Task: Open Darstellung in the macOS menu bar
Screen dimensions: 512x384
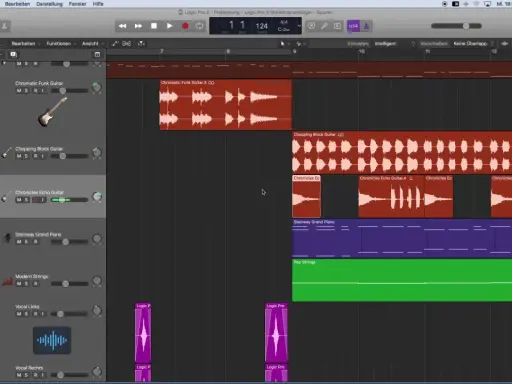Action: click(x=49, y=4)
